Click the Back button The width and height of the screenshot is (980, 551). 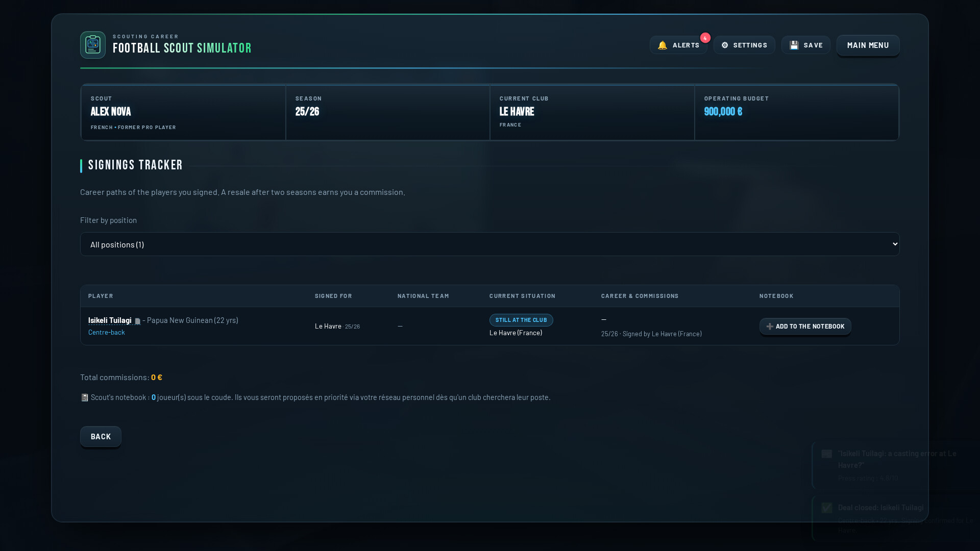[101, 437]
